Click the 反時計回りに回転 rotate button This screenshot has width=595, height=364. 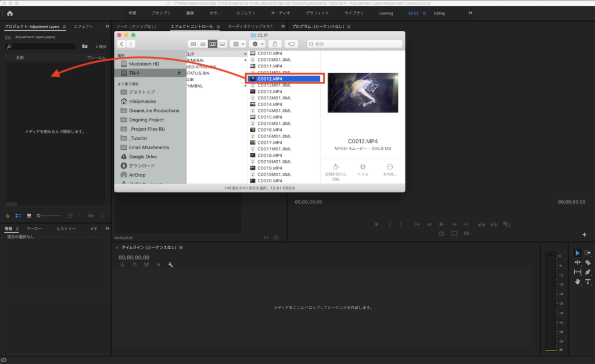[x=336, y=168]
